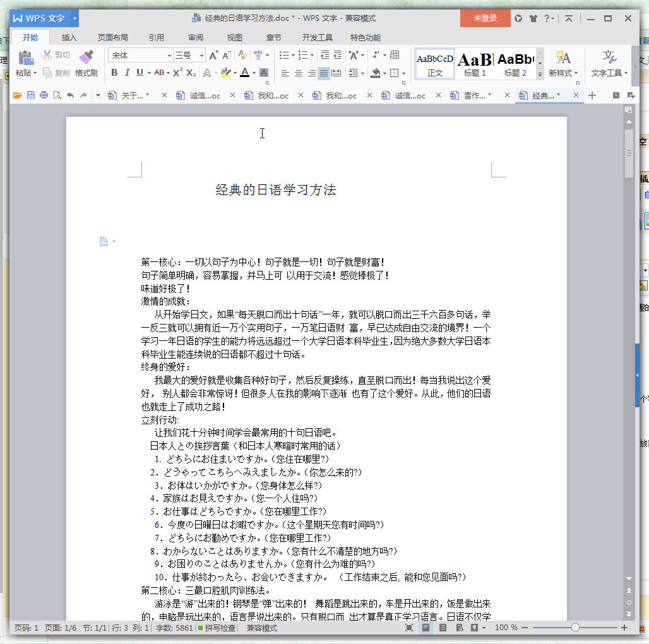Image resolution: width=649 pixels, height=644 pixels.
Task: Click the Paste clipboard icon
Action: (x=26, y=57)
